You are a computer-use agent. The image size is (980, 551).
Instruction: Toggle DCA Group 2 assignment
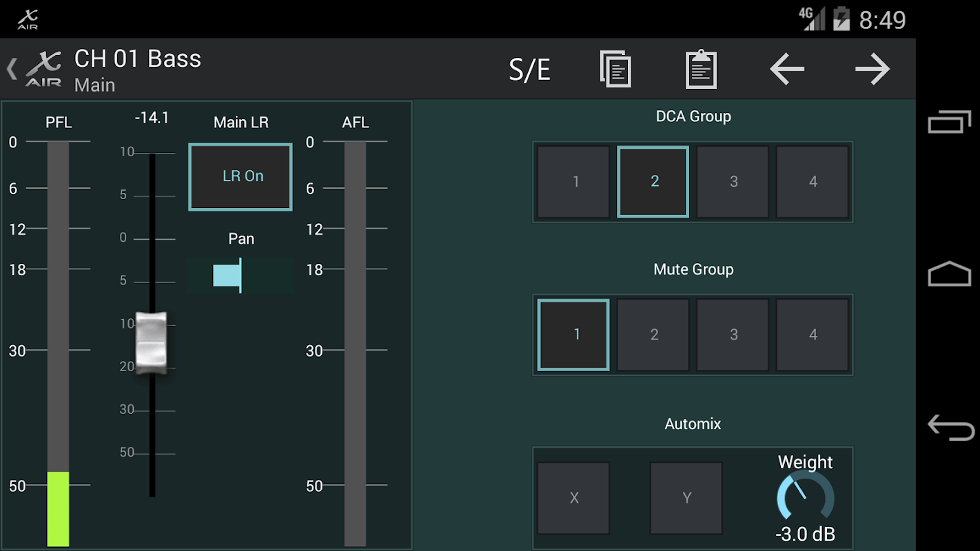[653, 182]
